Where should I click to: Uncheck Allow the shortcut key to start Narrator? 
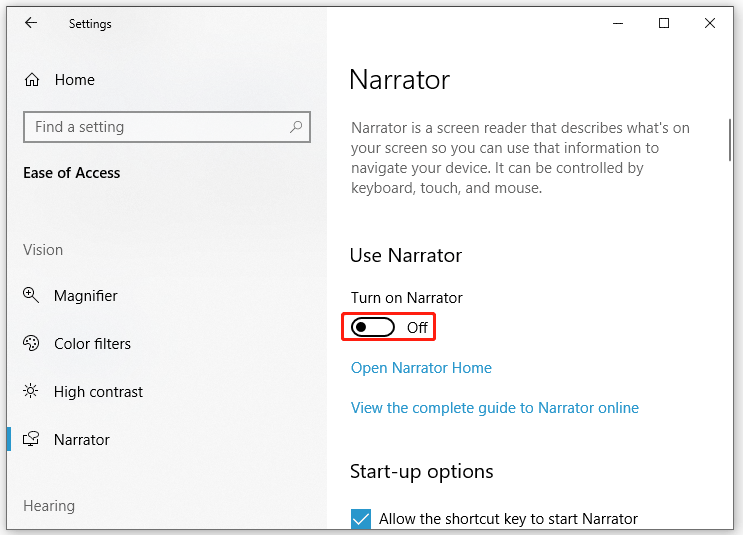(x=361, y=518)
